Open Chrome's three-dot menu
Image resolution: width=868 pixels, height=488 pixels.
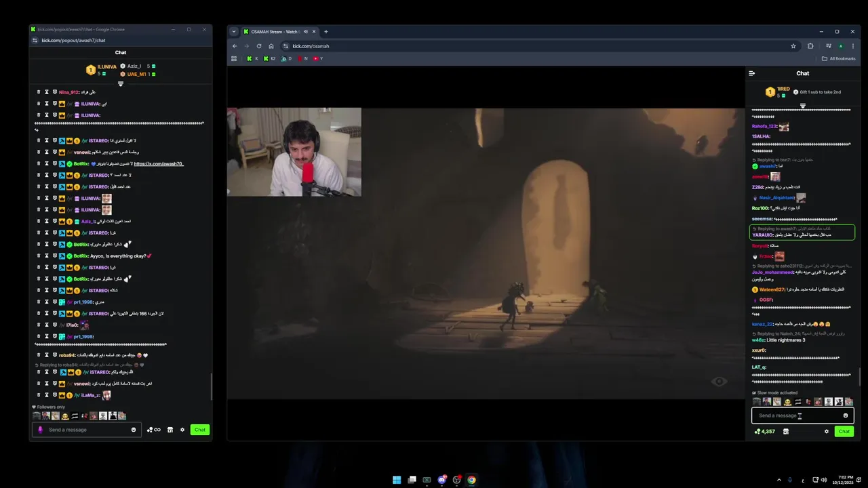[852, 46]
